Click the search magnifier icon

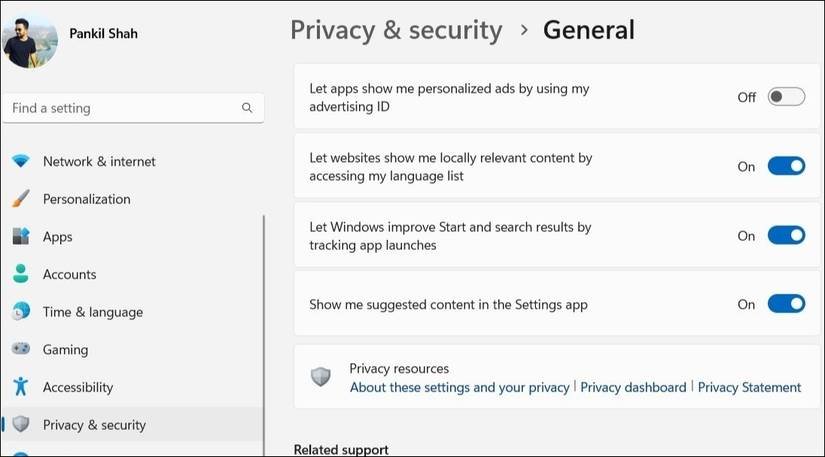[247, 108]
